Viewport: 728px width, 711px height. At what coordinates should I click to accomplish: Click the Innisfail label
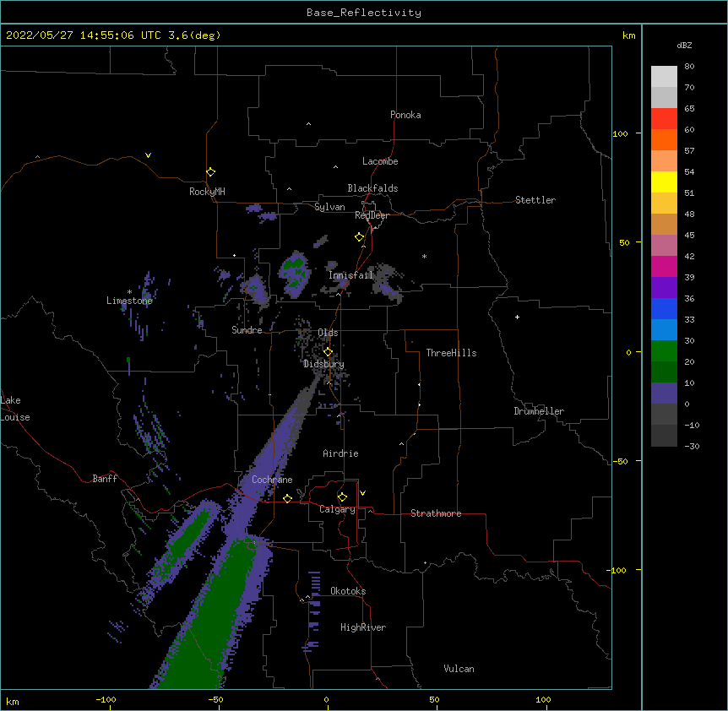[x=350, y=275]
